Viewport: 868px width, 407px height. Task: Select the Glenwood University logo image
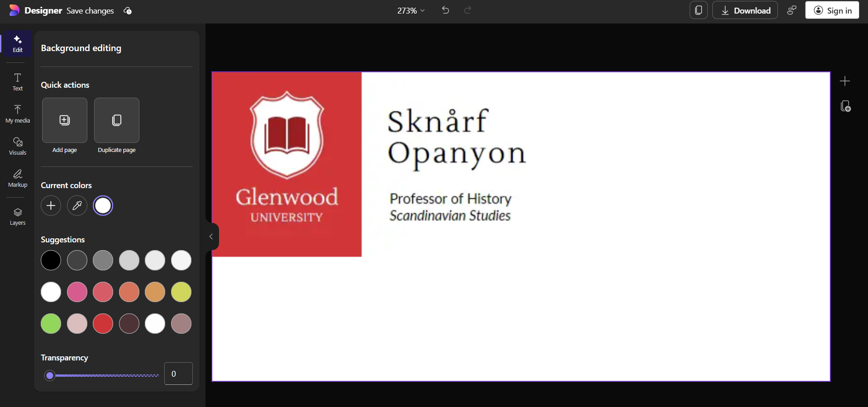[287, 165]
